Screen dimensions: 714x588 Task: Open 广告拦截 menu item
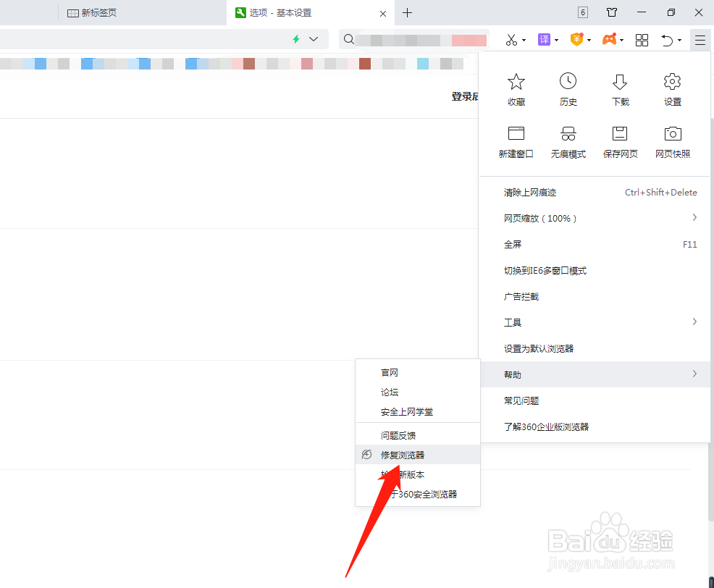tap(595, 296)
